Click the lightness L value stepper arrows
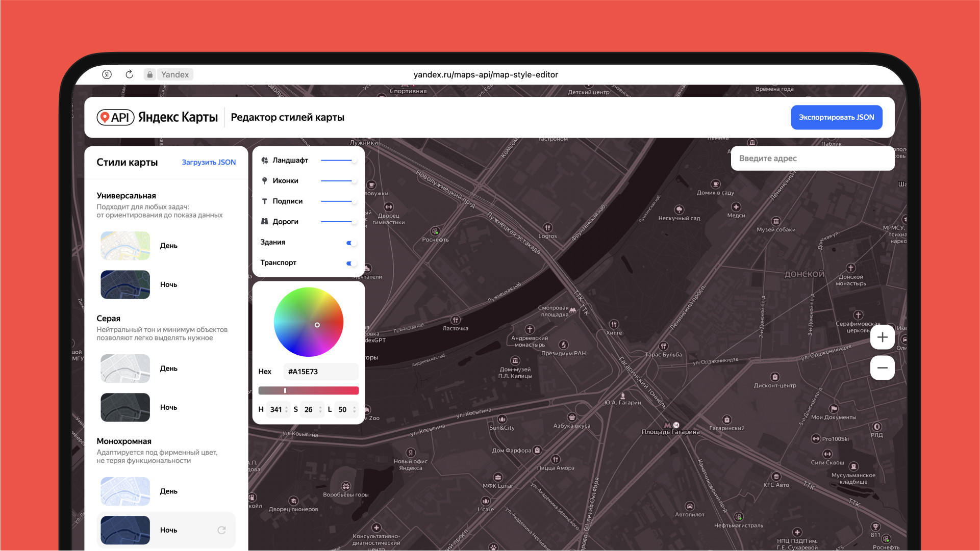The image size is (980, 551). (x=354, y=409)
